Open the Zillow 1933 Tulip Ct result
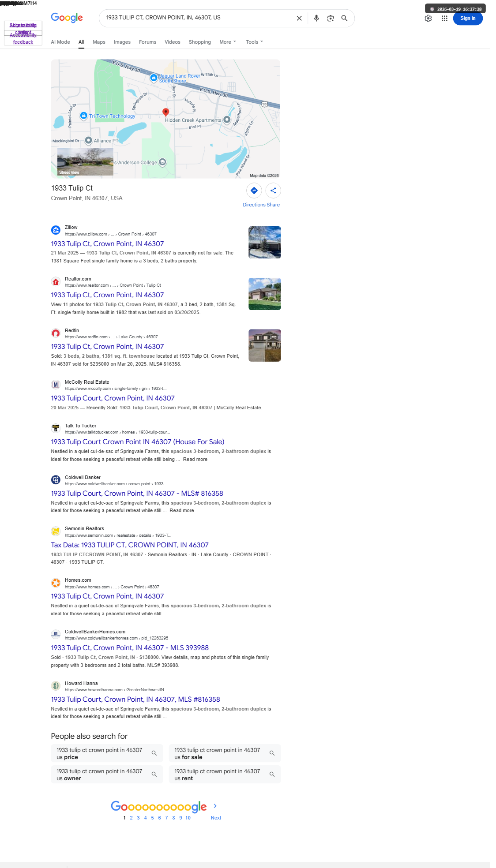 107,244
